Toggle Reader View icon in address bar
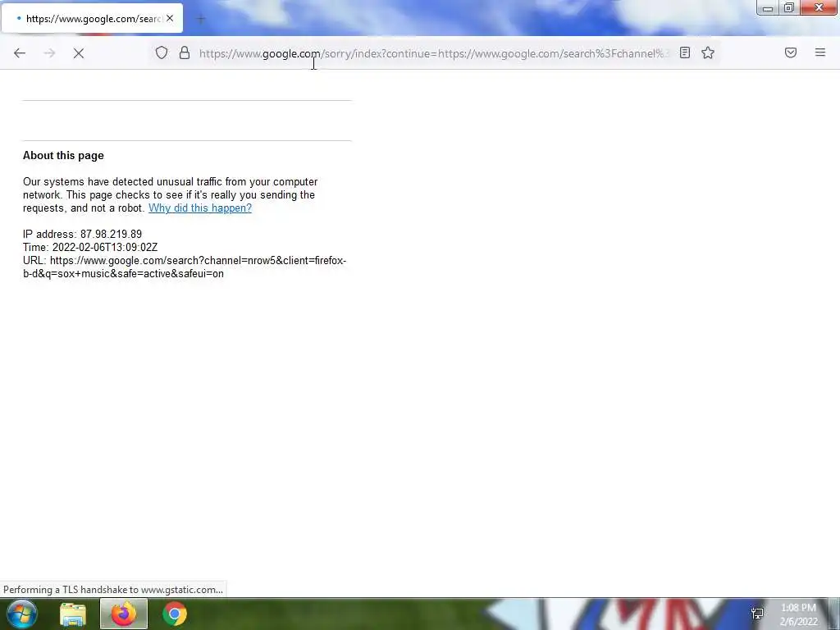The width and height of the screenshot is (840, 630). (685, 52)
